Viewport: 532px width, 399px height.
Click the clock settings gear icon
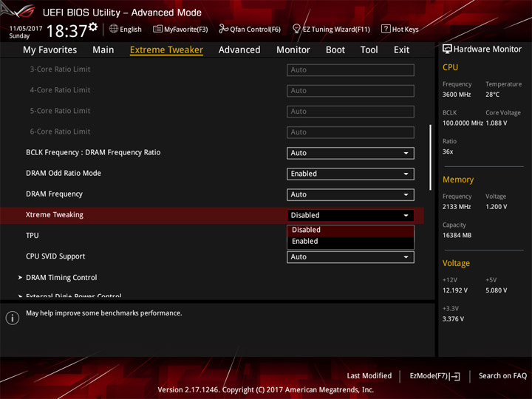tap(93, 27)
